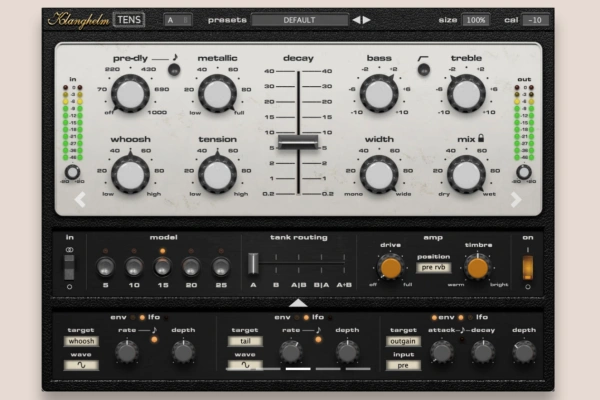The height and width of the screenshot is (400, 600).
Task: Click the mix lock icon
Action: (x=481, y=138)
